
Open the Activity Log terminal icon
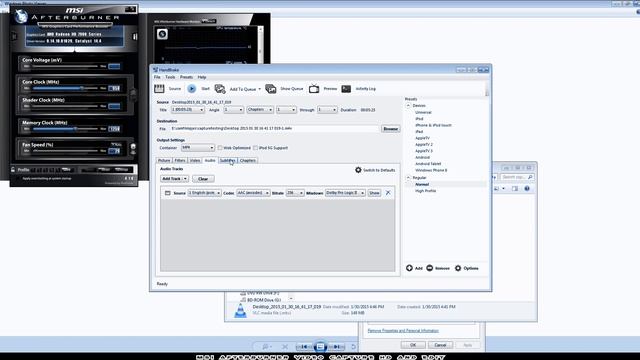click(x=346, y=89)
